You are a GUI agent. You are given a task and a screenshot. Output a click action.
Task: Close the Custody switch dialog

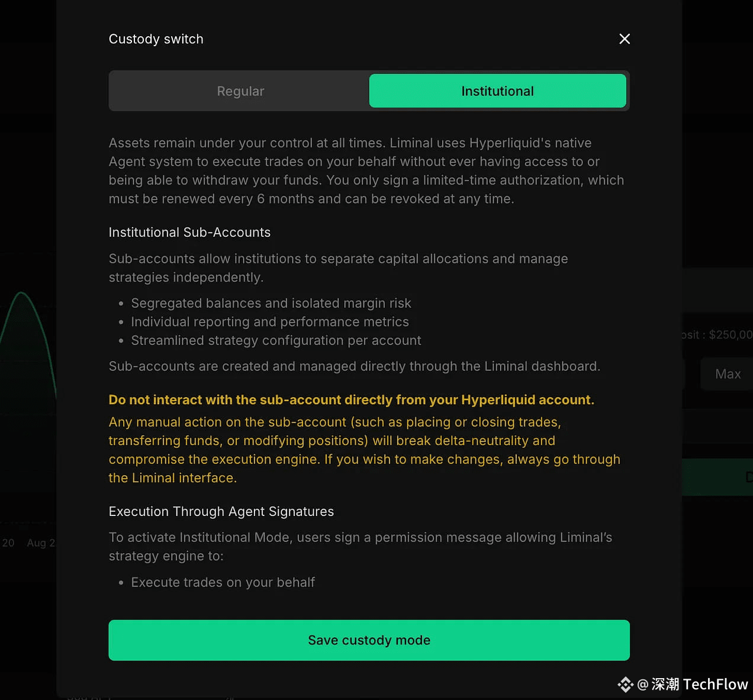click(x=625, y=39)
